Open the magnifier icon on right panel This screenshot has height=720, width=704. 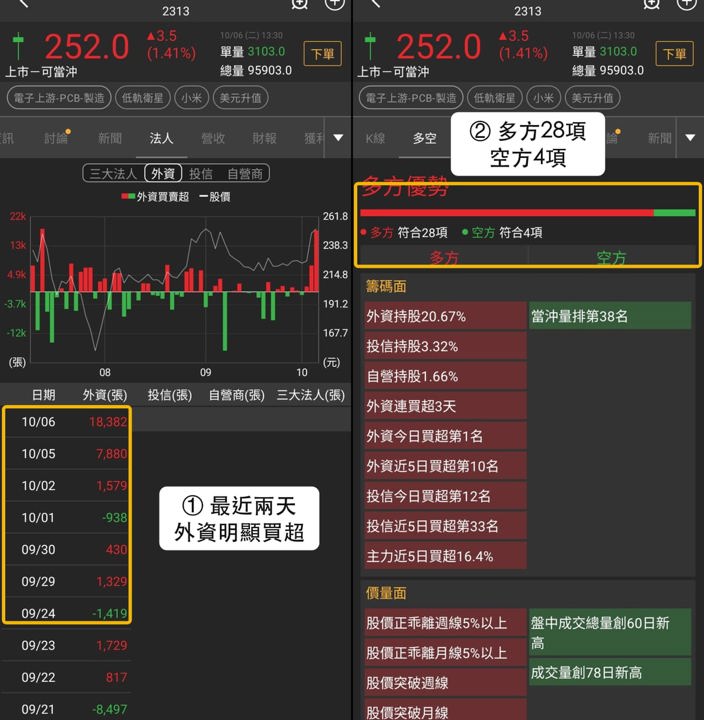tap(652, 4)
